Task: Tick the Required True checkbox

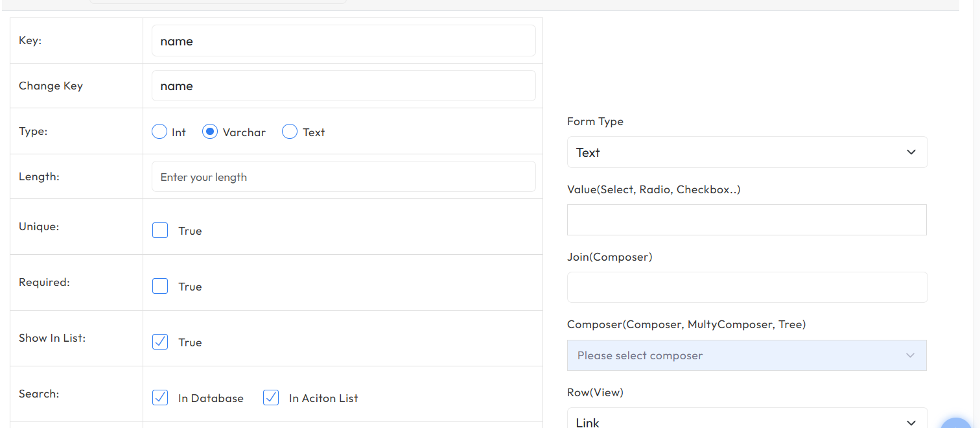Action: click(x=160, y=287)
